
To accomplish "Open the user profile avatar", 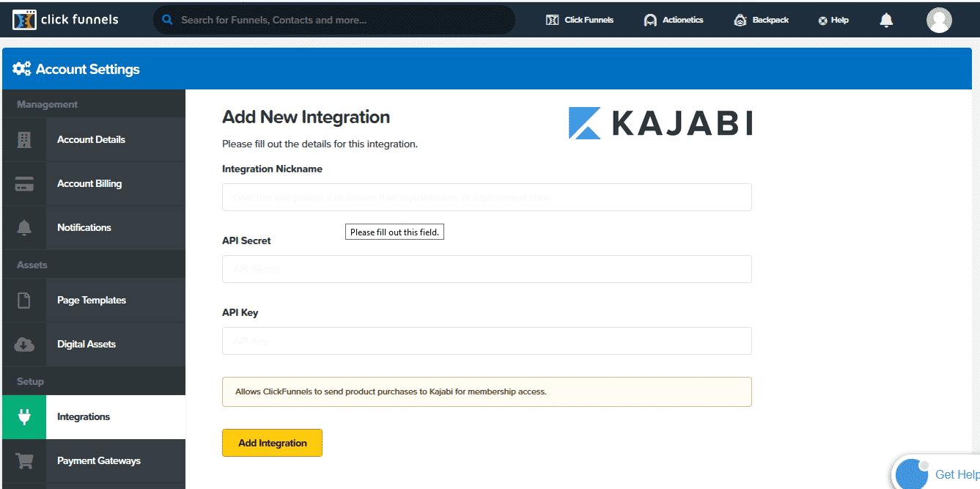I will coord(939,20).
